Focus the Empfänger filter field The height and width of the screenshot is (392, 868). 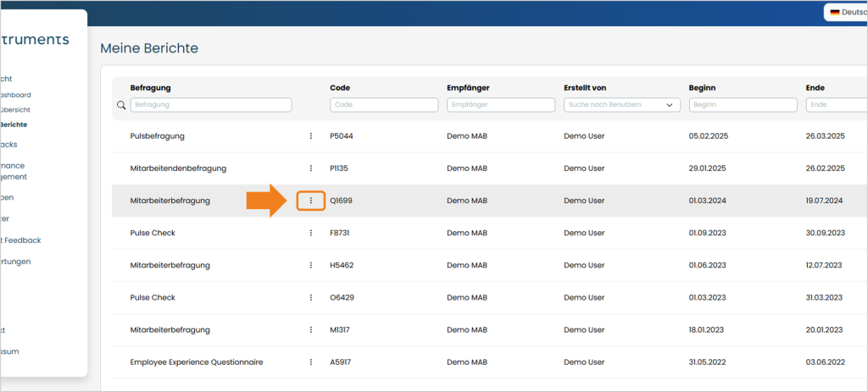[x=501, y=104]
